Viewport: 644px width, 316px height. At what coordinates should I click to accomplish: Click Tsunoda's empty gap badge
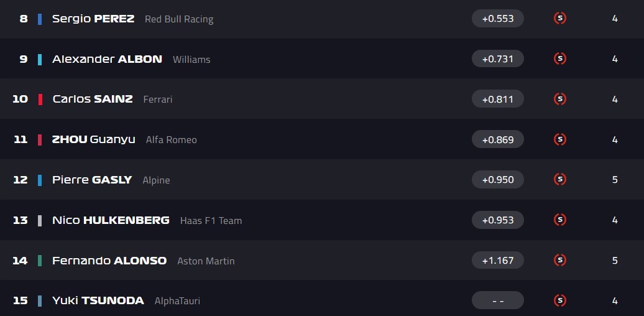pos(497,300)
